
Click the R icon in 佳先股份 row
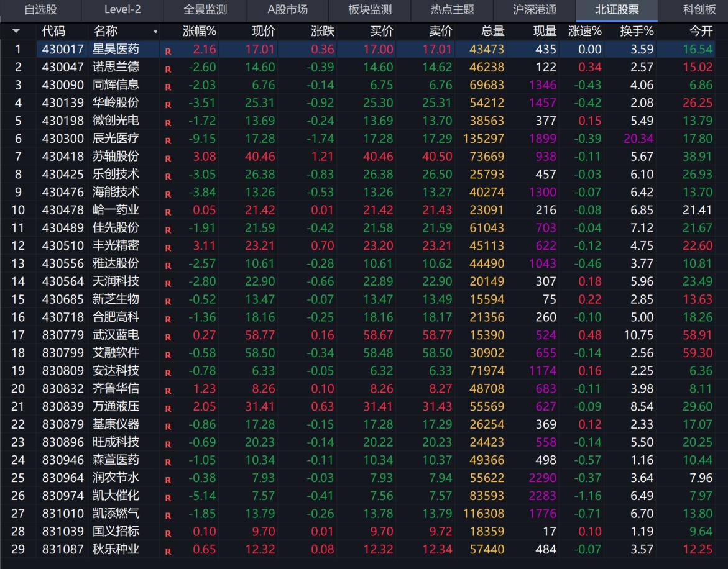(x=168, y=230)
